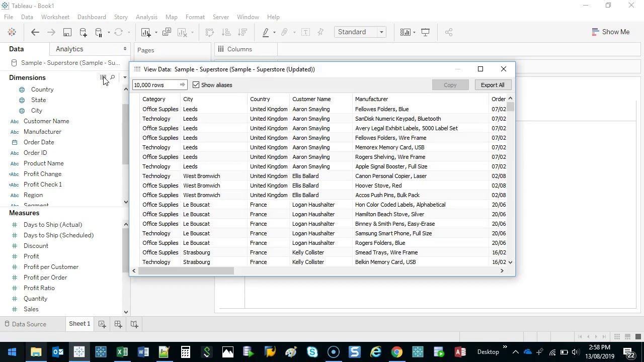Open Google Chrome from the taskbar
644x362 pixels.
click(x=397, y=352)
